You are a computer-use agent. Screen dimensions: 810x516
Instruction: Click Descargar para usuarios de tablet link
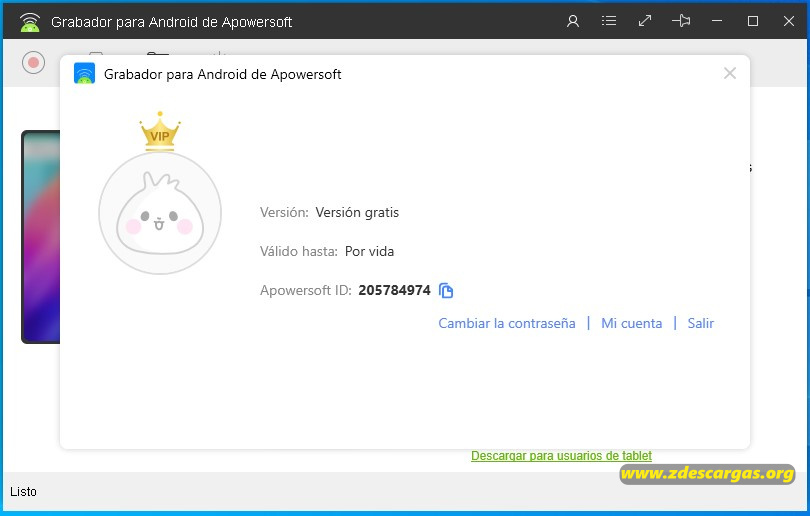pos(561,456)
